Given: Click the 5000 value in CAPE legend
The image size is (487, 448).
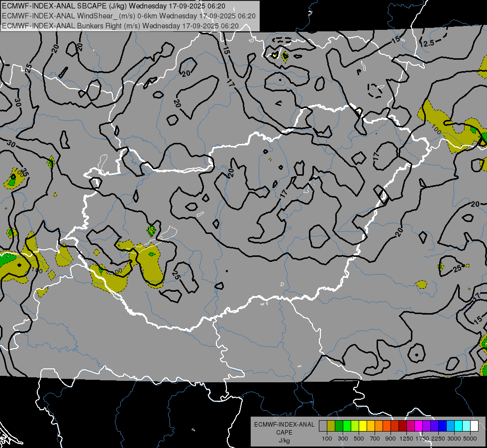Looking at the screenshot, I should click(470, 439).
